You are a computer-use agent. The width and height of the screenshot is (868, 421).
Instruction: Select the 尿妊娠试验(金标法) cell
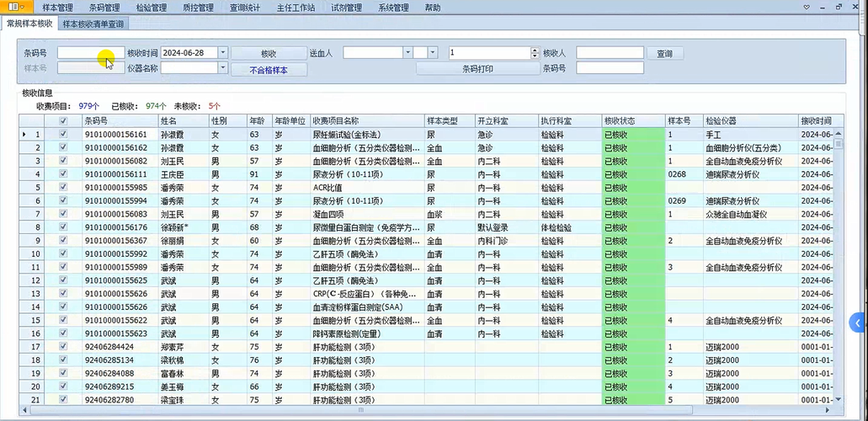pos(366,134)
